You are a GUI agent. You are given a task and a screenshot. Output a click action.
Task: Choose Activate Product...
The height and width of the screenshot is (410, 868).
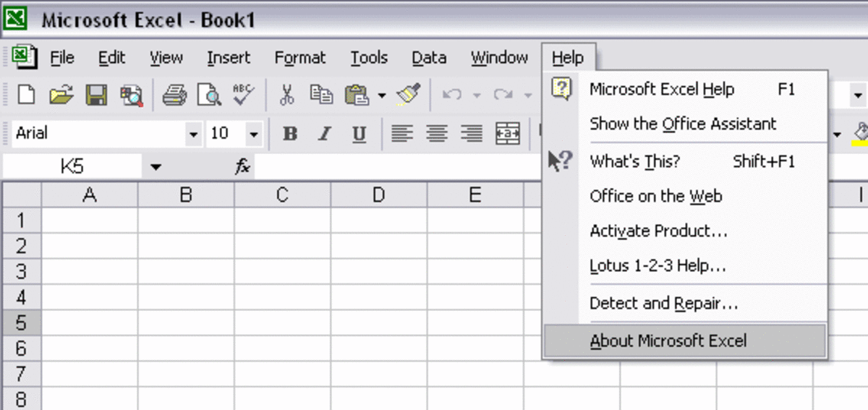(x=684, y=231)
